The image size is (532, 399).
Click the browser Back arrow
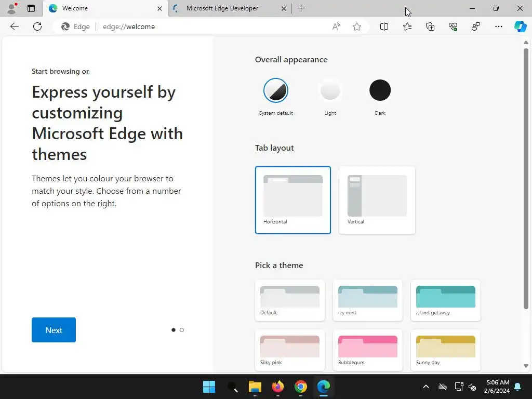[14, 26]
